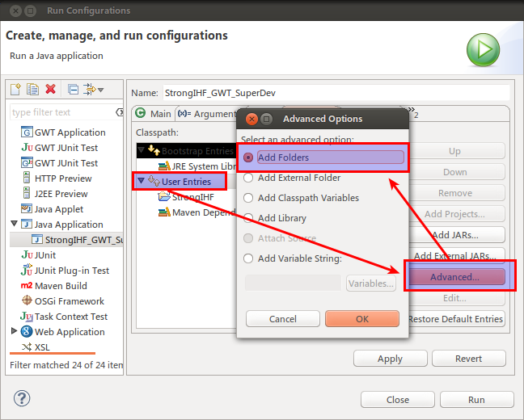Click the Run button

point(476,400)
